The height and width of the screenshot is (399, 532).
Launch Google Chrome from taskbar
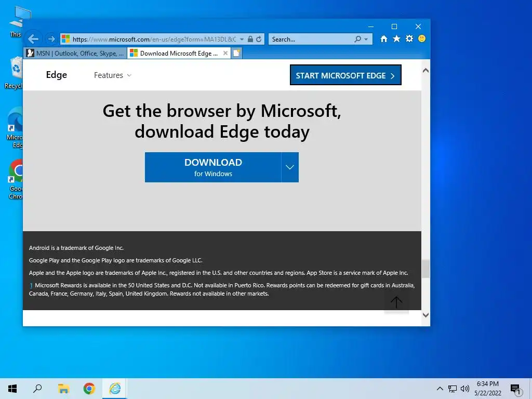coord(89,389)
